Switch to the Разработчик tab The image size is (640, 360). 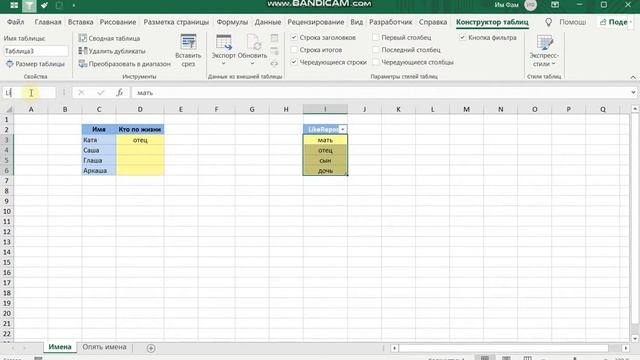tap(391, 22)
